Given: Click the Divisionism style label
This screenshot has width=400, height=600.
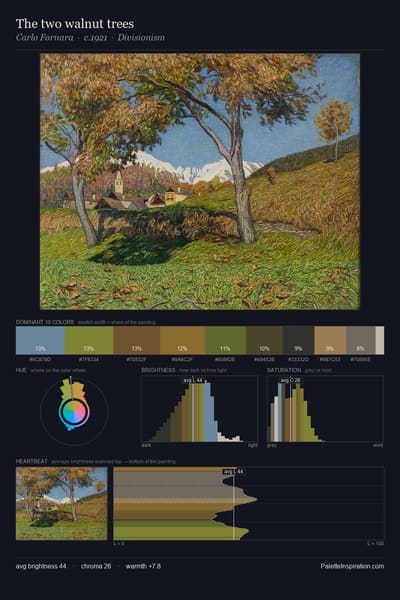Looking at the screenshot, I should click(x=141, y=38).
